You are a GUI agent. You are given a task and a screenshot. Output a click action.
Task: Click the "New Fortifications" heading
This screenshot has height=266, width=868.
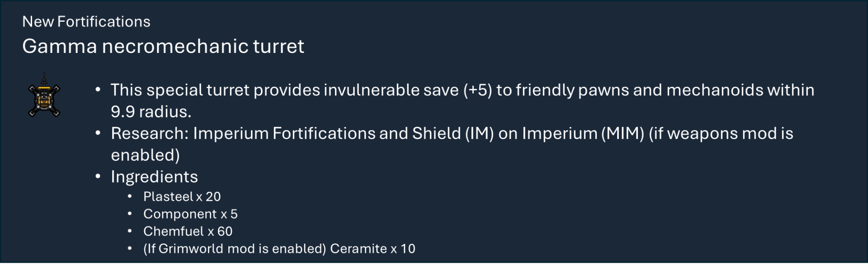coord(86,22)
